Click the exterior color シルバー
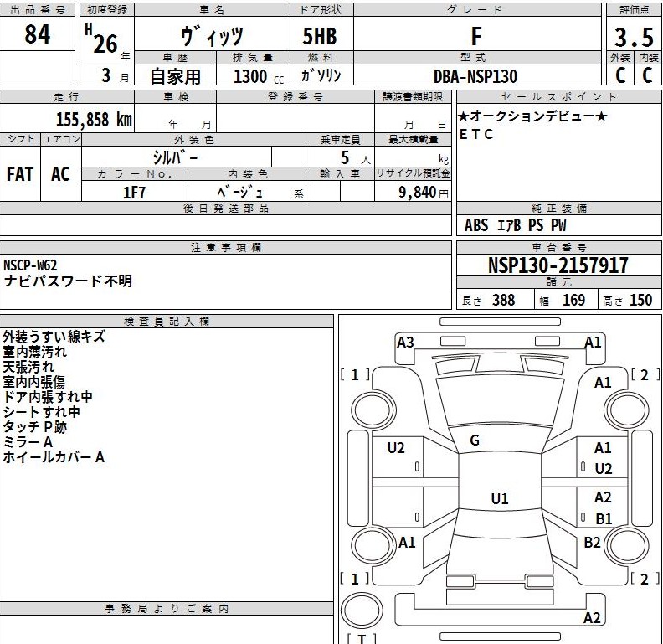Image resolution: width=663 pixels, height=644 pixels. tap(175, 157)
